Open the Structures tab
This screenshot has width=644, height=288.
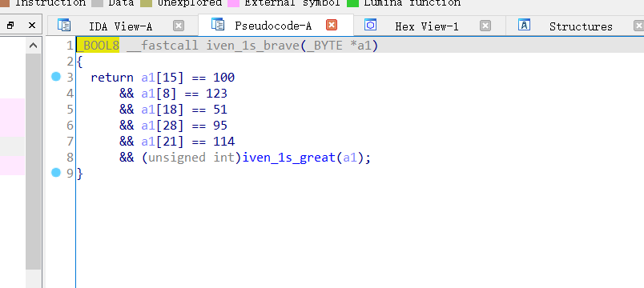click(581, 26)
